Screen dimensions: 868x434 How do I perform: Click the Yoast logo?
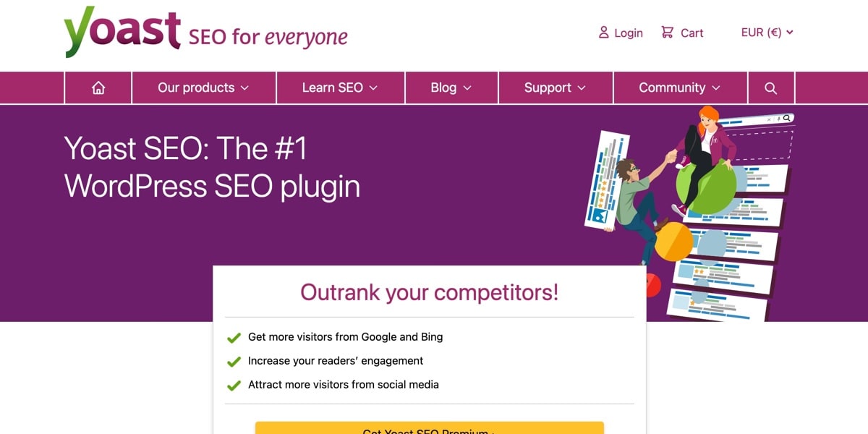(122, 33)
